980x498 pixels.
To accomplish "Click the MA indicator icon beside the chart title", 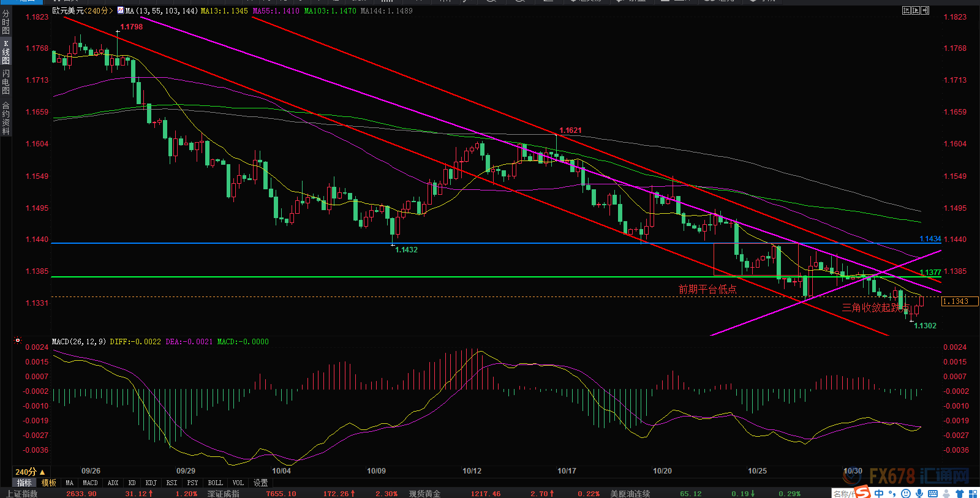I will click(120, 10).
